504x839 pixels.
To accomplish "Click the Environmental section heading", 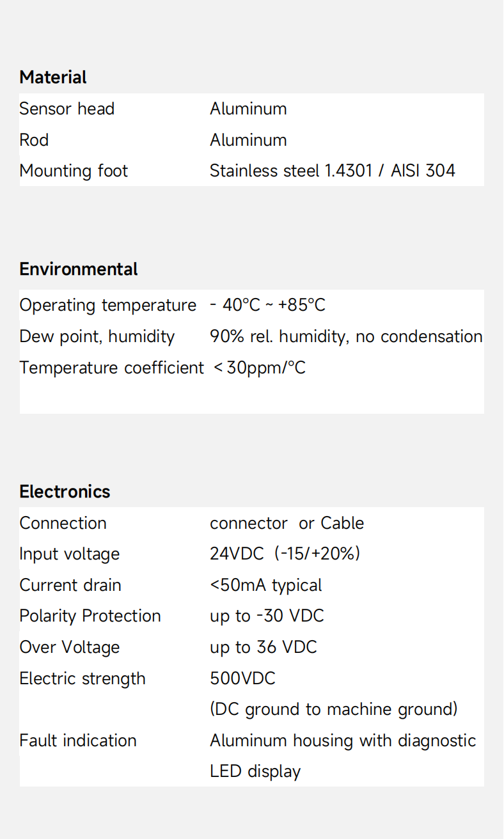I will [79, 269].
